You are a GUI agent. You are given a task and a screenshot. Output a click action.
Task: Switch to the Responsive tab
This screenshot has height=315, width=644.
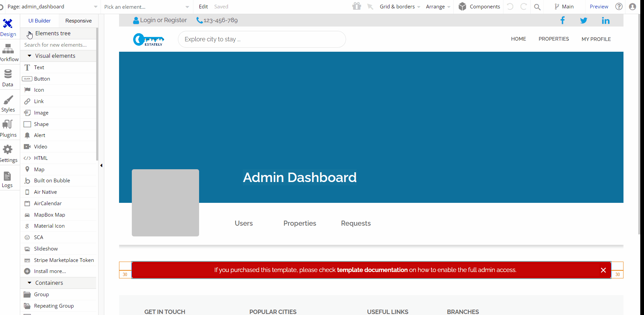[x=78, y=21]
